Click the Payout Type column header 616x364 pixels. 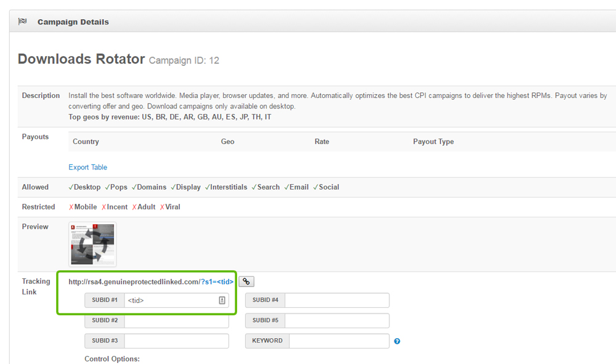coord(433,142)
